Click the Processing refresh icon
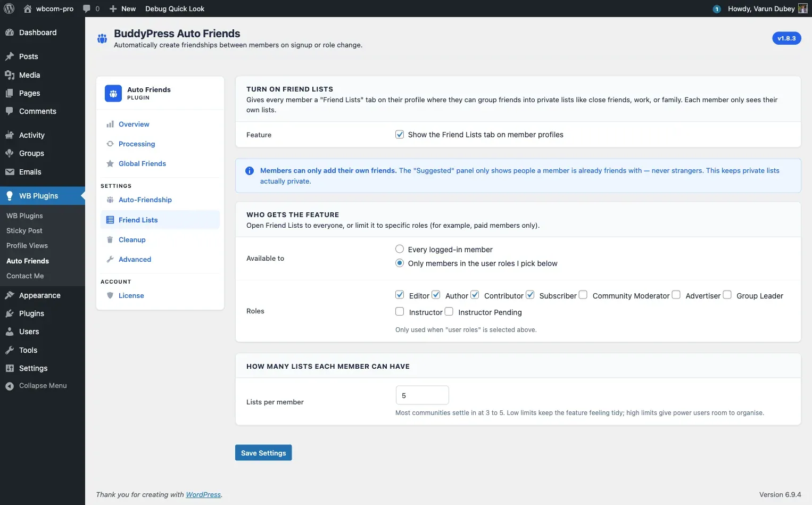Viewport: 812px width, 505px height. point(110,144)
